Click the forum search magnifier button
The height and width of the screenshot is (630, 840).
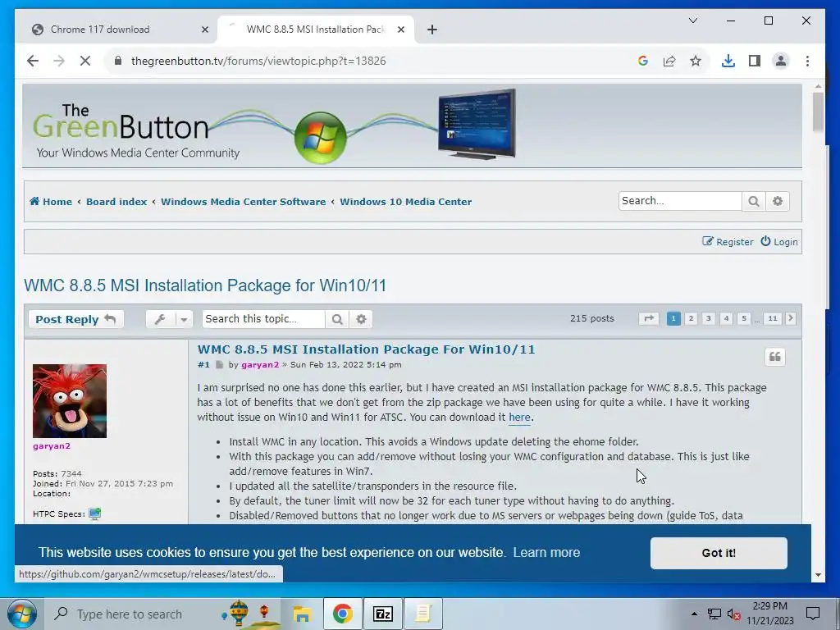coord(754,202)
